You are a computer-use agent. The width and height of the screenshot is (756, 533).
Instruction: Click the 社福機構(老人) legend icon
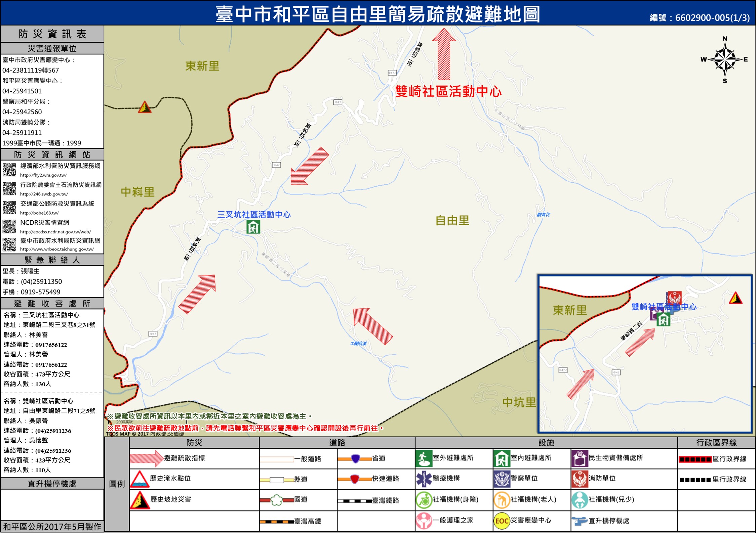tap(502, 500)
